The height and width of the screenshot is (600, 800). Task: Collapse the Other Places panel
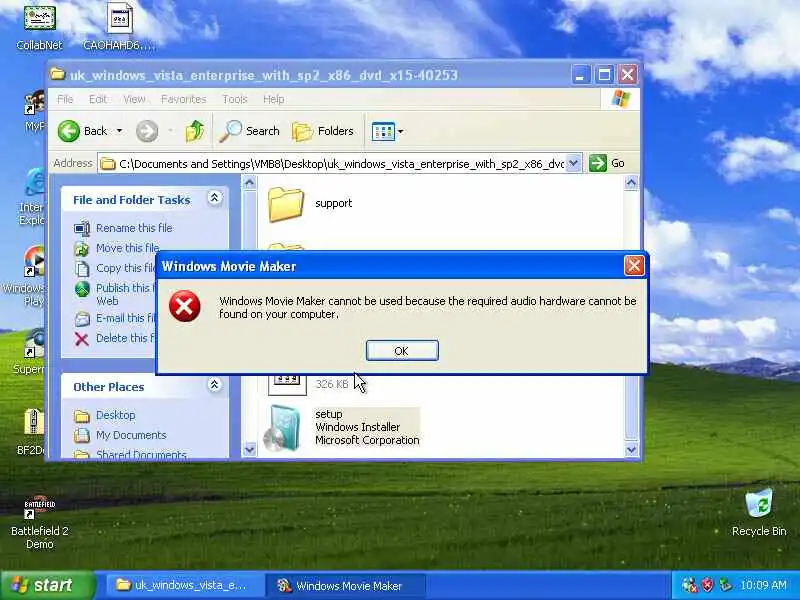pos(215,385)
